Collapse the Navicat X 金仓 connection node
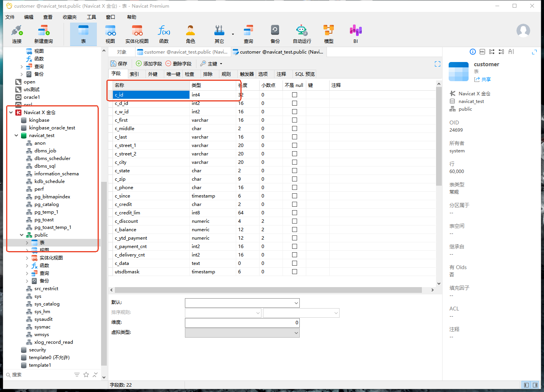 click(x=11, y=112)
